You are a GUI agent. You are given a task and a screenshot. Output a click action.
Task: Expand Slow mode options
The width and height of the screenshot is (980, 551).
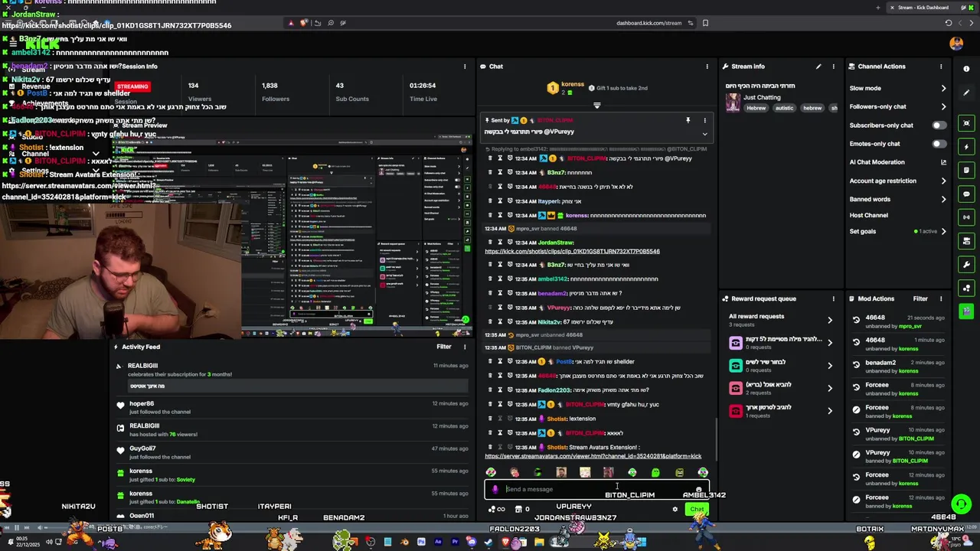[943, 88]
